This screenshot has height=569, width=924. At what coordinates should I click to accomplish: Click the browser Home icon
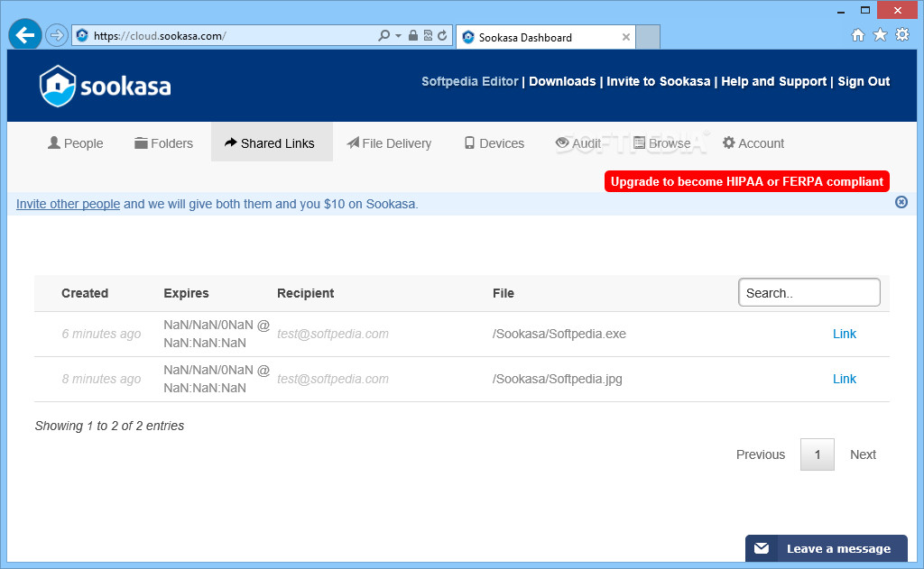coord(858,35)
